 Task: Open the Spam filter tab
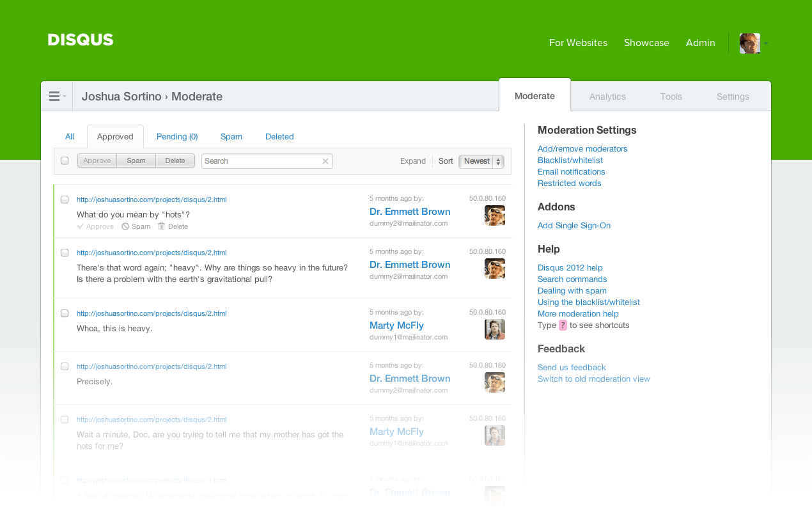point(231,137)
